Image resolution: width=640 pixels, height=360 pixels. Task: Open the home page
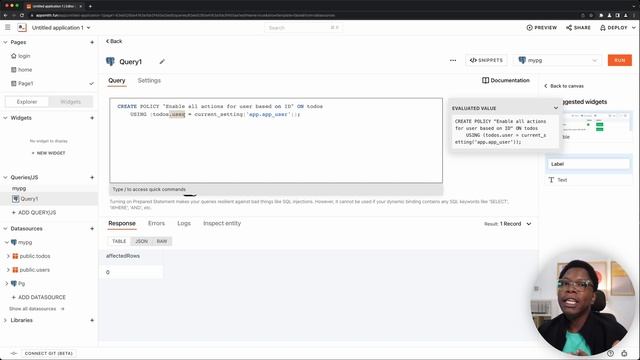click(x=25, y=70)
